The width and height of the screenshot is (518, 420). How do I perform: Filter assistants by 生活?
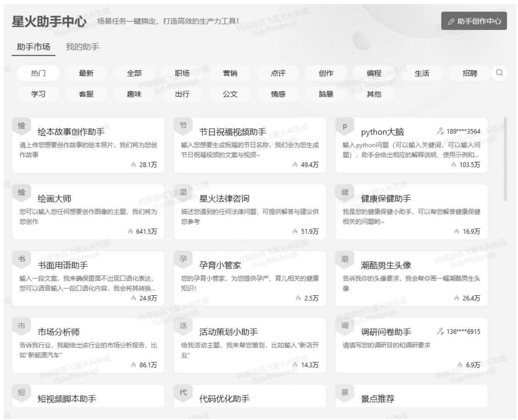coord(422,73)
